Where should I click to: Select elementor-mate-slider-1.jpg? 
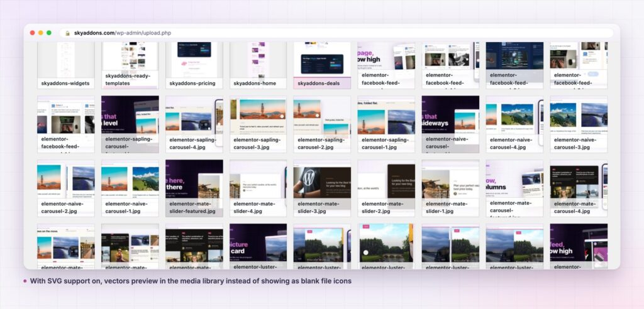click(x=450, y=188)
